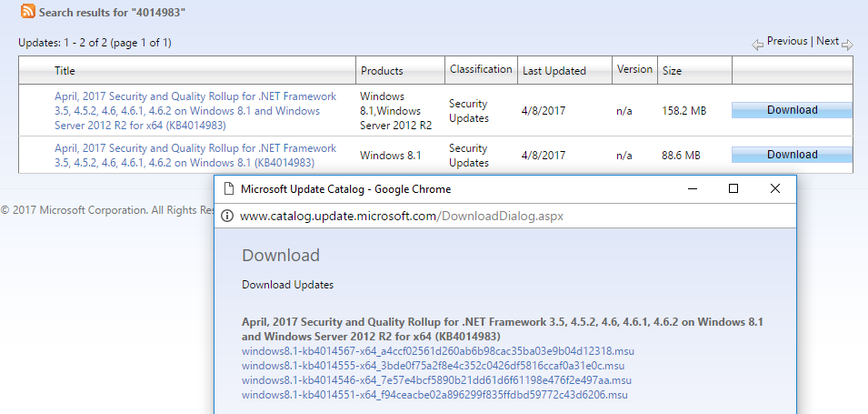Click the bold rollup title in the popup

(503, 329)
